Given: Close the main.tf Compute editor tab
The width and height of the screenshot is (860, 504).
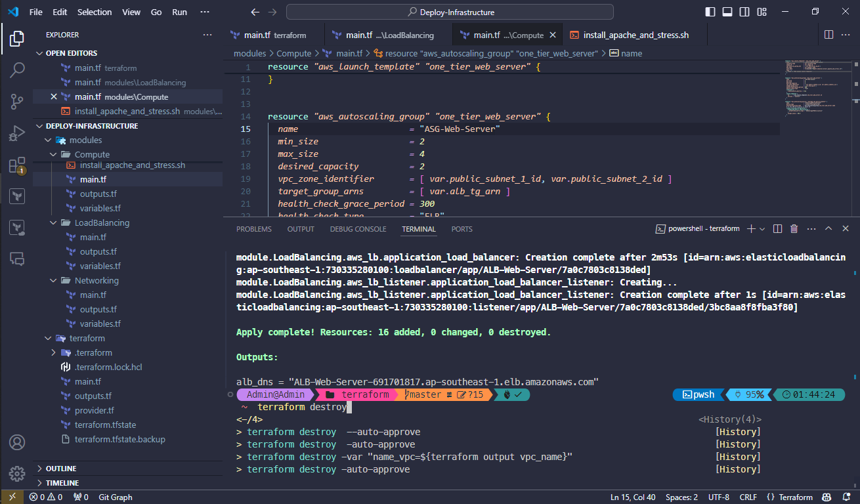Looking at the screenshot, I should (553, 35).
